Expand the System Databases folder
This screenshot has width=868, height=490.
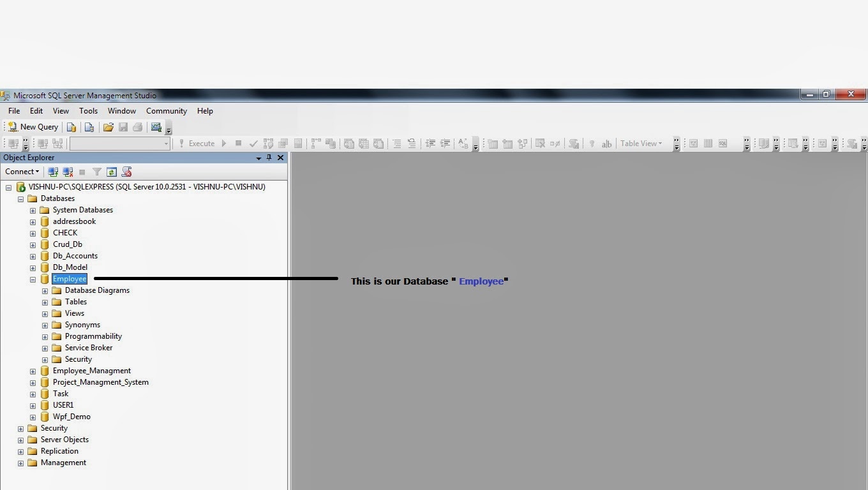[33, 211]
